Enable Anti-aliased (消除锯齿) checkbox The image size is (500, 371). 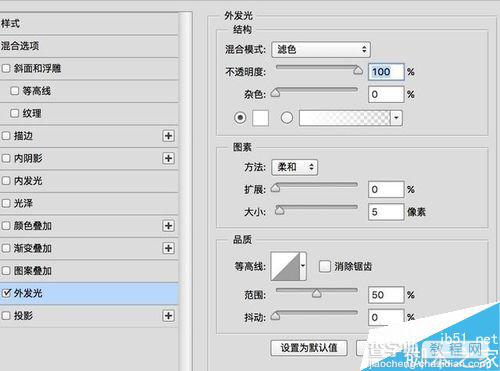pos(324,266)
